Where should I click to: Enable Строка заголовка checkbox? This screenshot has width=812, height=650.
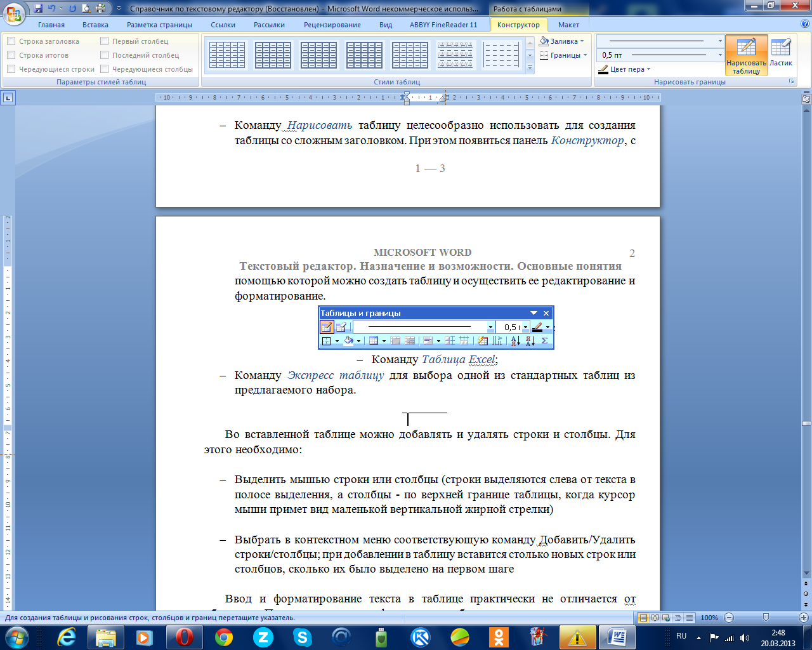(11, 41)
